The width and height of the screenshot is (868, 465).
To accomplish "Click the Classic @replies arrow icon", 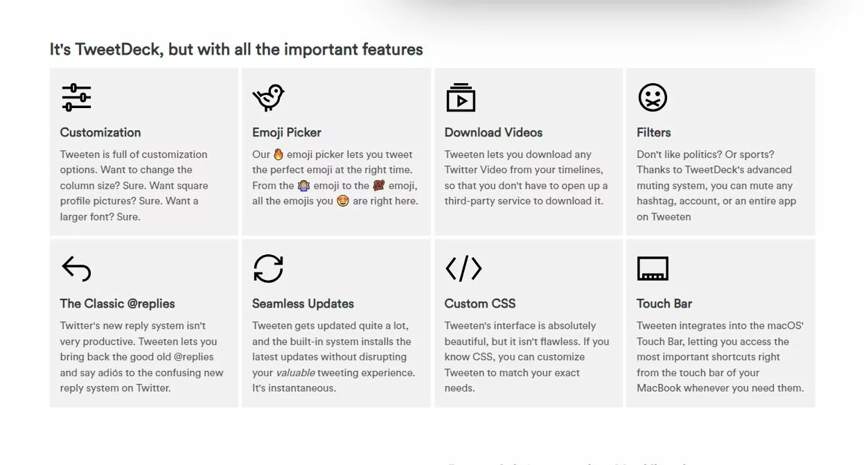I will [76, 269].
